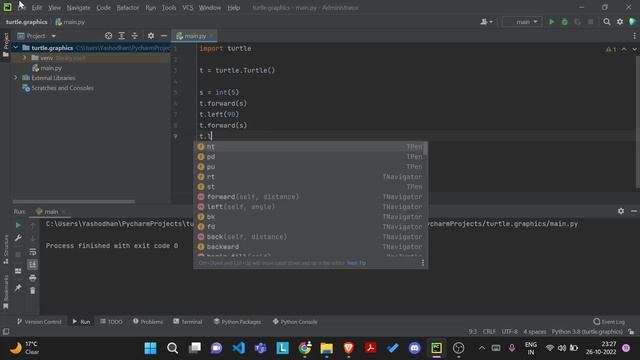Clear all console output trash icon
Image resolution: width=640 pixels, height=360 pixels.
(x=33, y=291)
